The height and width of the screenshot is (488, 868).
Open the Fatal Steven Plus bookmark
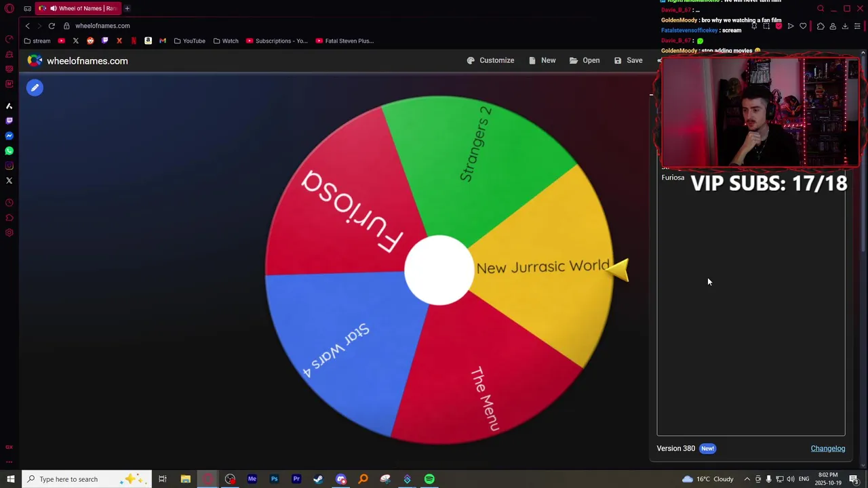click(344, 41)
